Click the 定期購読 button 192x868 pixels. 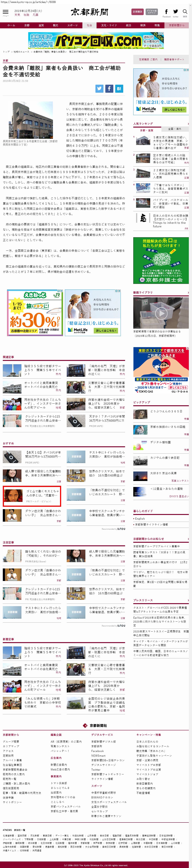137,12
